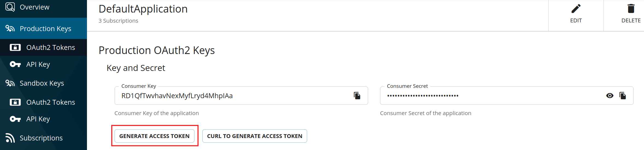Click the Delete trash icon
Screen dimensions: 644x150
pyautogui.click(x=631, y=9)
